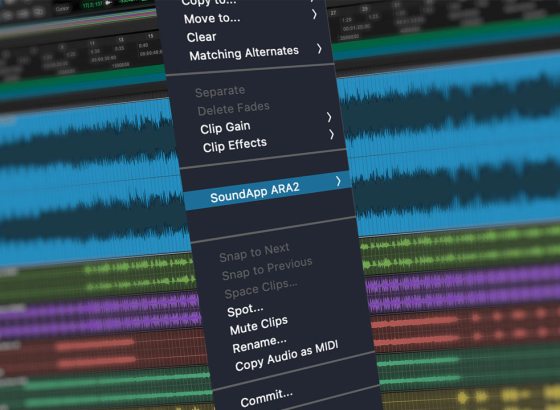Click the greyed Delete Fades entry
This screenshot has height=410, width=560.
pos(234,108)
